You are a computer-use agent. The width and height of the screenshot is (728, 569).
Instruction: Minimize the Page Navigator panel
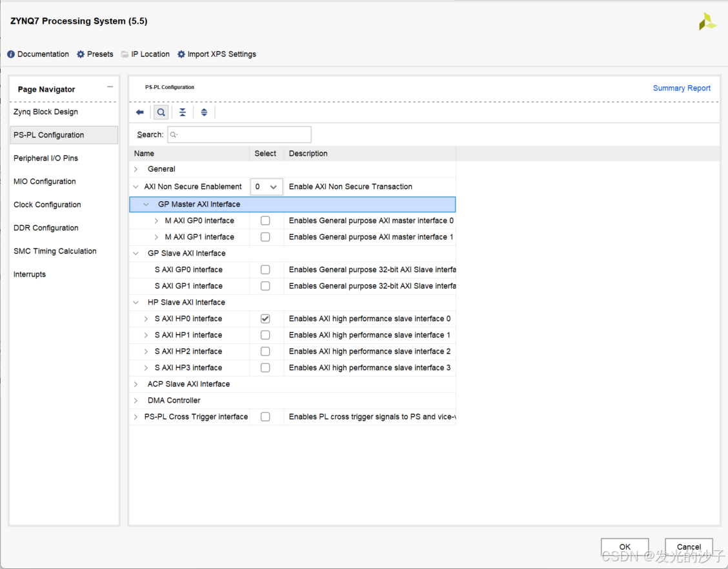coord(110,87)
